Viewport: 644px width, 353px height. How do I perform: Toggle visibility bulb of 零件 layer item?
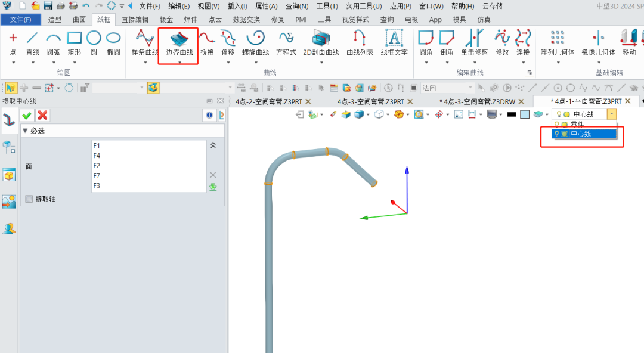coord(556,124)
